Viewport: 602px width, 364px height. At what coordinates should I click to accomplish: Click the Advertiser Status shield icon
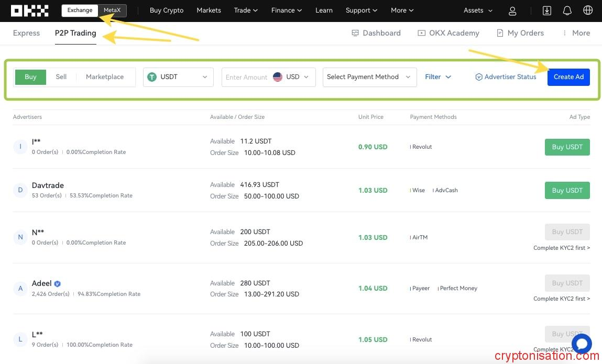(x=478, y=77)
